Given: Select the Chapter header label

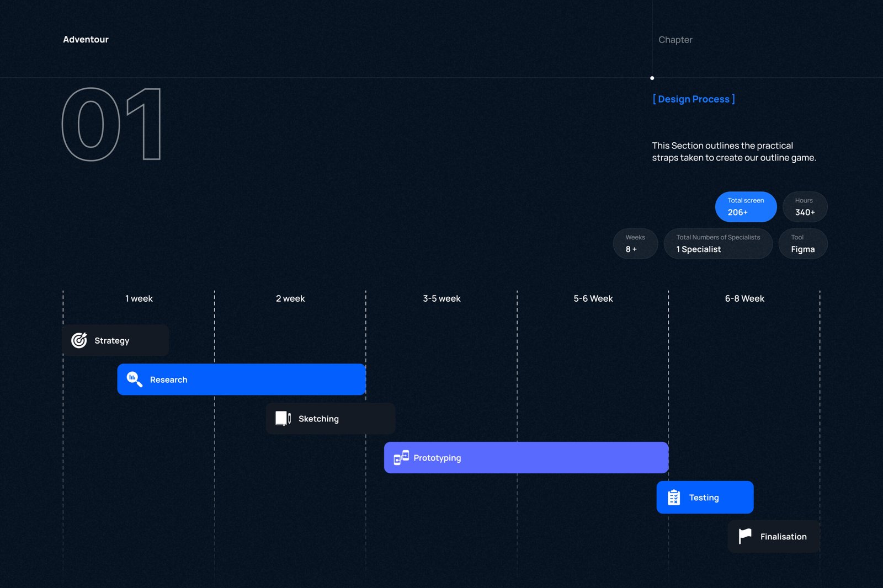Looking at the screenshot, I should point(675,40).
